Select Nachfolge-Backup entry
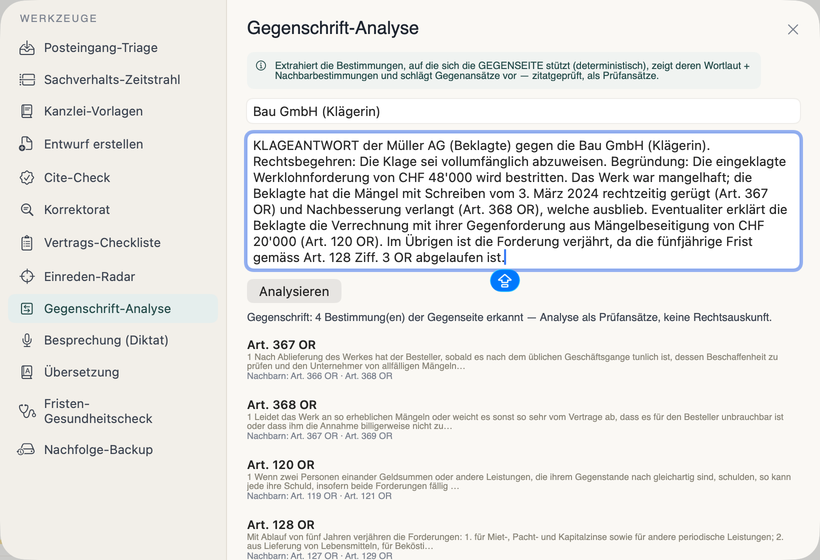This screenshot has width=820, height=560. coord(113,450)
